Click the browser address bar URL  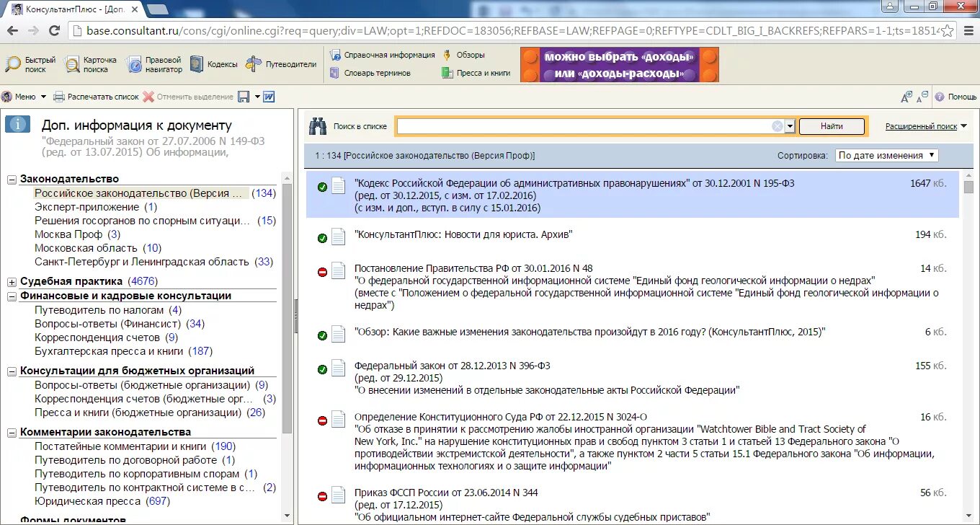[x=512, y=31]
